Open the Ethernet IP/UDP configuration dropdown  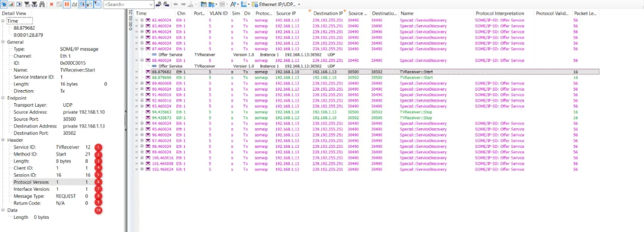299,4
